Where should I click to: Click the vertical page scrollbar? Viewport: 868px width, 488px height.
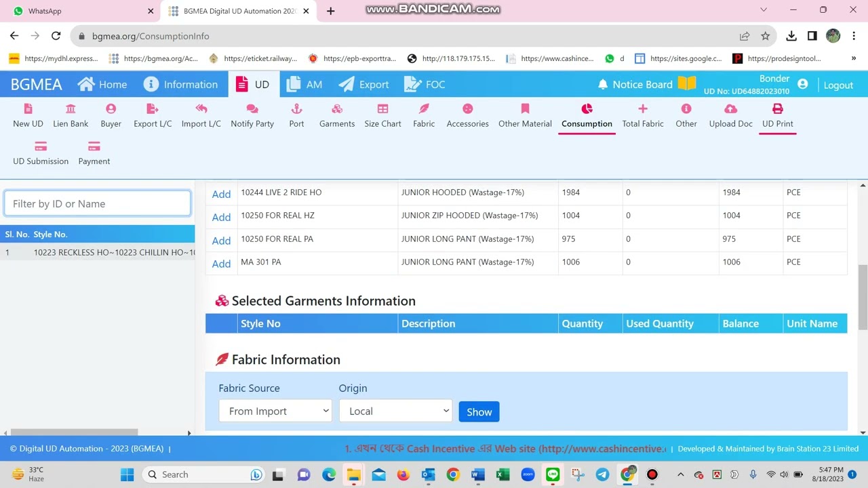point(863,298)
